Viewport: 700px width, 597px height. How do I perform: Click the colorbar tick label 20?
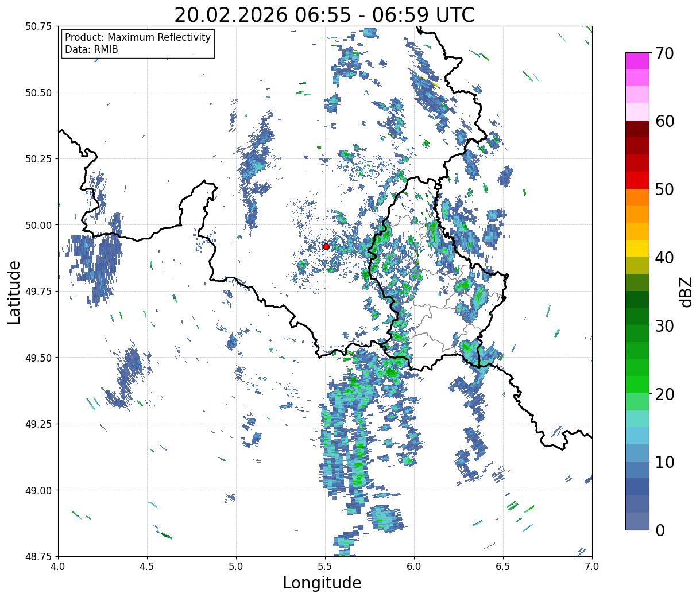[x=664, y=394]
